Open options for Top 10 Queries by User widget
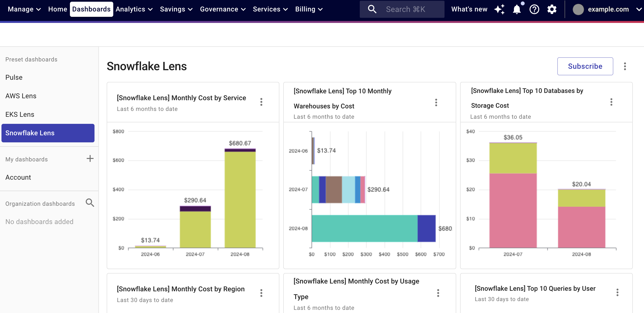This screenshot has height=313, width=644. pyautogui.click(x=617, y=292)
